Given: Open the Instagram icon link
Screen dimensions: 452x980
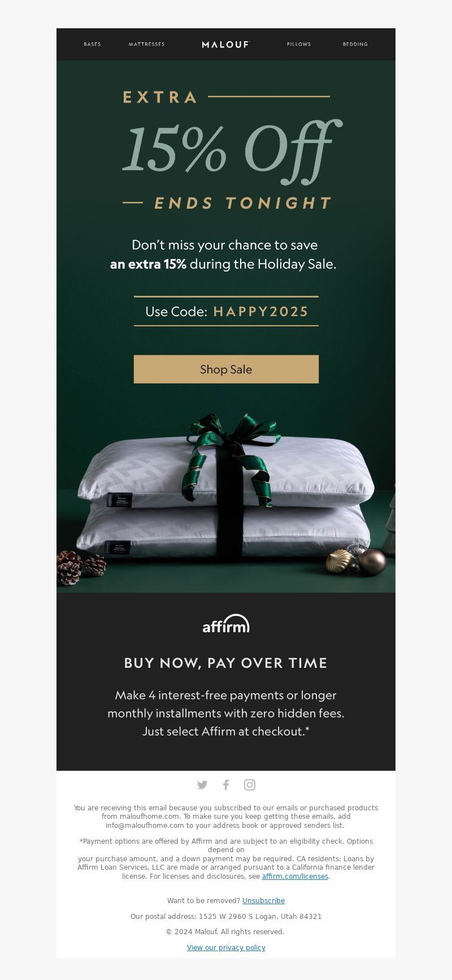Looking at the screenshot, I should pyautogui.click(x=250, y=785).
